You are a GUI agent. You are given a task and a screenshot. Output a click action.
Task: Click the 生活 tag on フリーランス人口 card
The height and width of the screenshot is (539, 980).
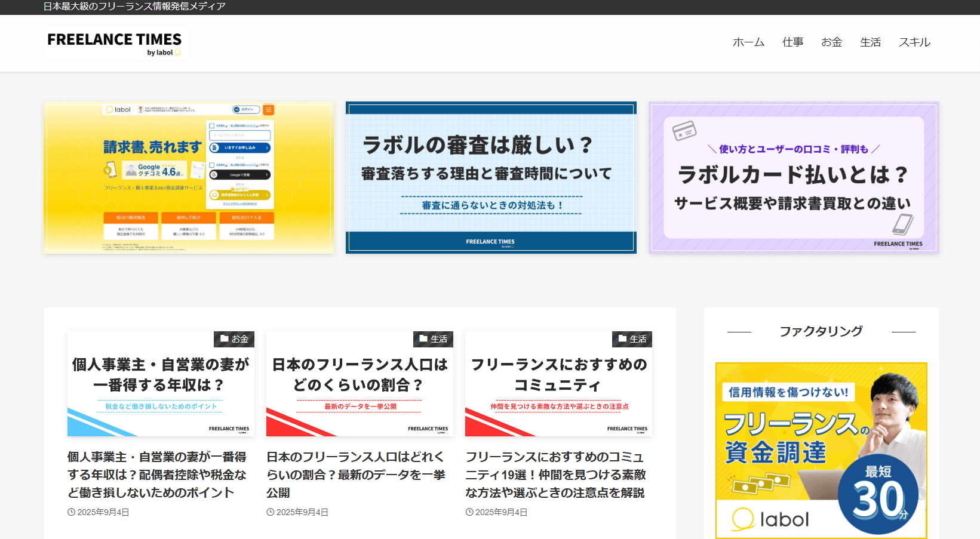pos(433,339)
